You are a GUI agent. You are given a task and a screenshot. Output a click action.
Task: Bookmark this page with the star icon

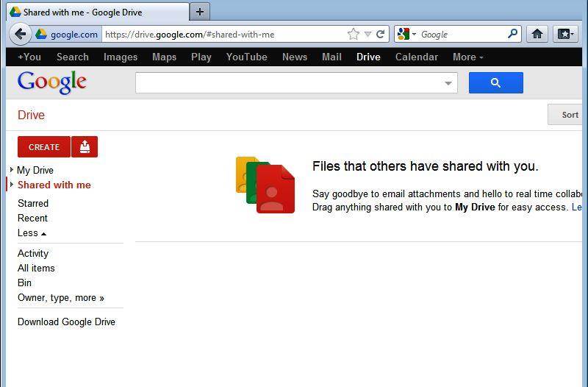tap(353, 34)
